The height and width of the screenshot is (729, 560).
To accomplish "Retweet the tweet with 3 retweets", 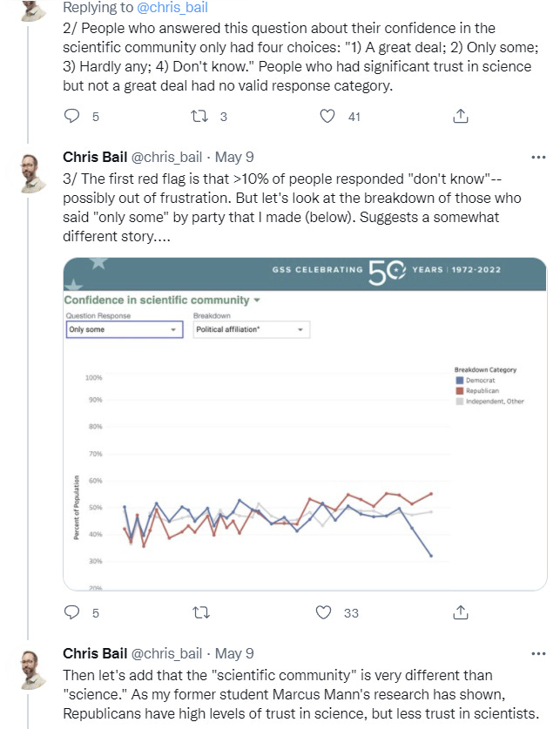I will tap(199, 116).
